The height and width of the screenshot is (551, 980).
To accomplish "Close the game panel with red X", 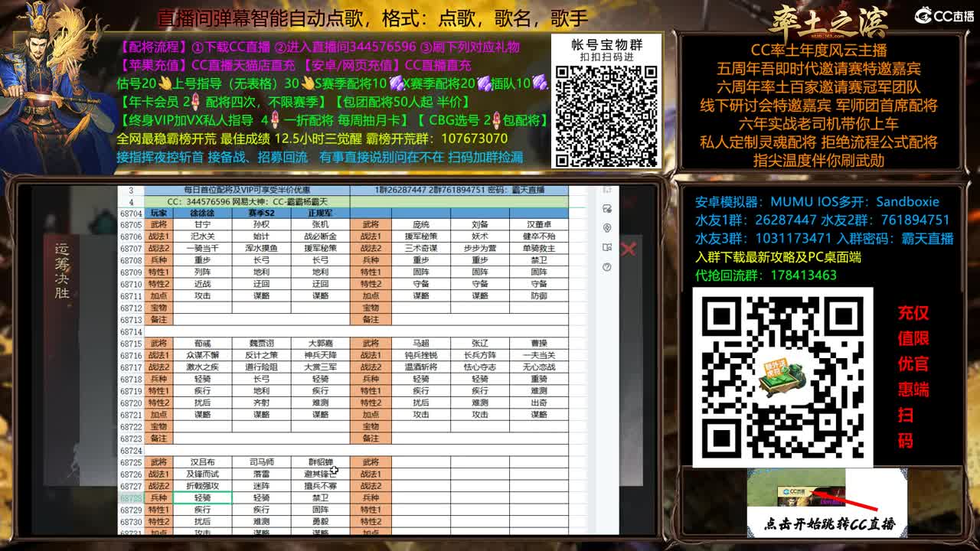I will [x=629, y=249].
